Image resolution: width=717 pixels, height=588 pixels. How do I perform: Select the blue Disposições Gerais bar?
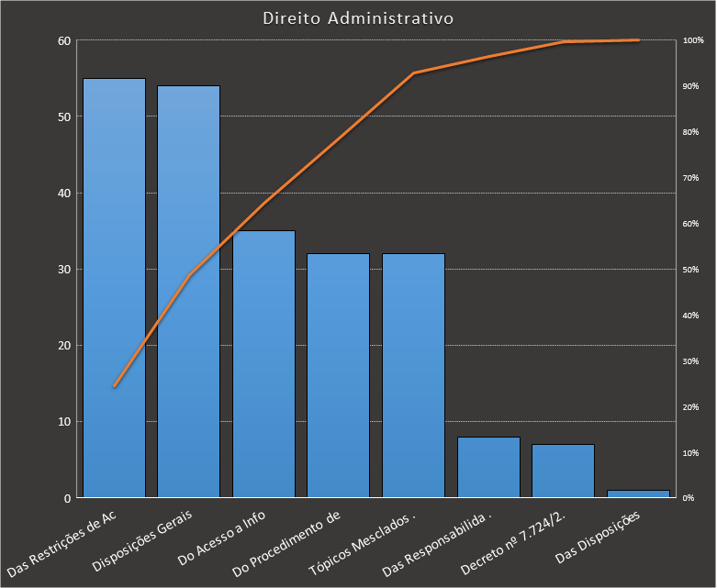point(188,292)
